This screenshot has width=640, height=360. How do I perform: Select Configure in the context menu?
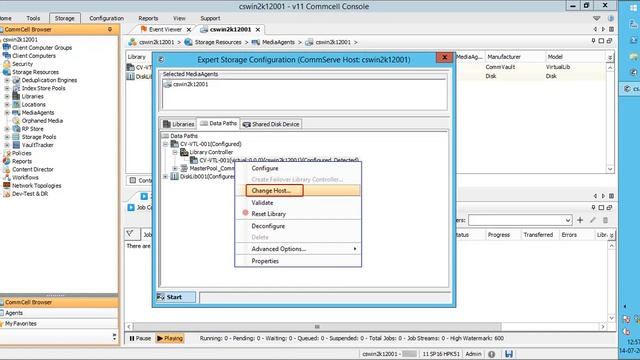click(264, 168)
